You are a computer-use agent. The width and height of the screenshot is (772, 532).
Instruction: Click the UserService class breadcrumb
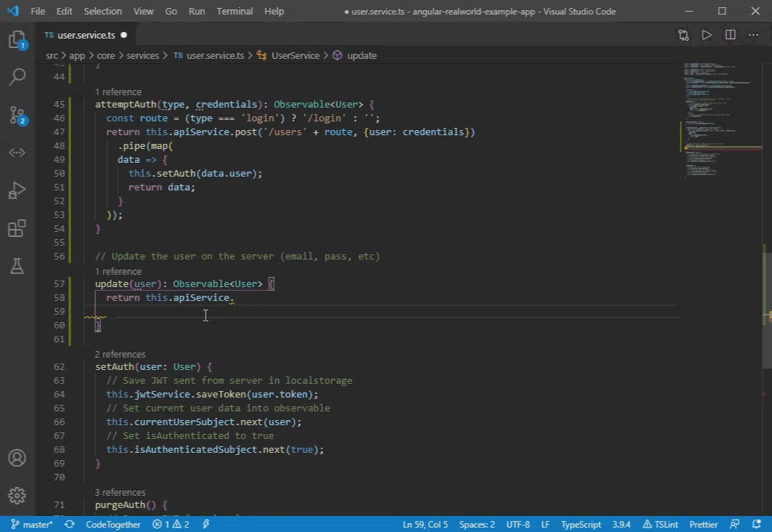coord(289,56)
